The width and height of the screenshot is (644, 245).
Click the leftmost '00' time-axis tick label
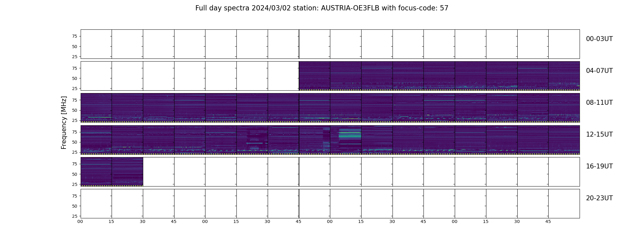pos(80,221)
